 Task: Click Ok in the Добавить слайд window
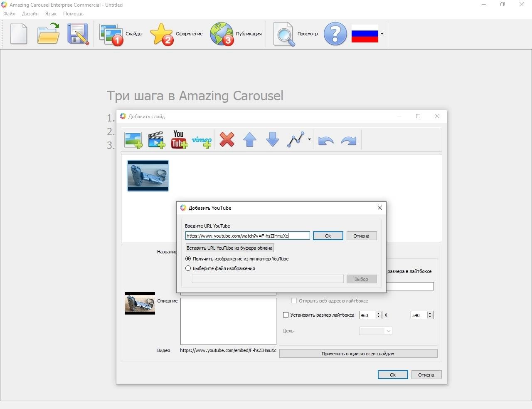[x=393, y=375]
